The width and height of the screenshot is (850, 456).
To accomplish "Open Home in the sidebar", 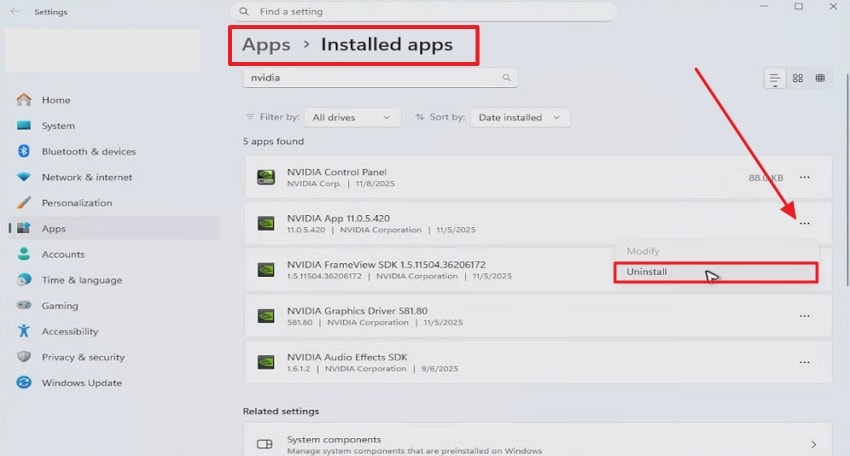I will tap(114, 100).
